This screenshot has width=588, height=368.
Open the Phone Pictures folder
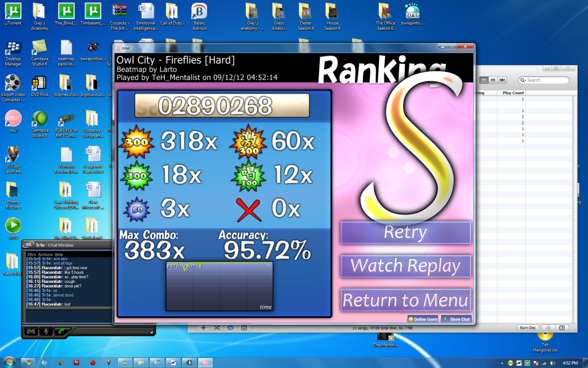point(13,195)
